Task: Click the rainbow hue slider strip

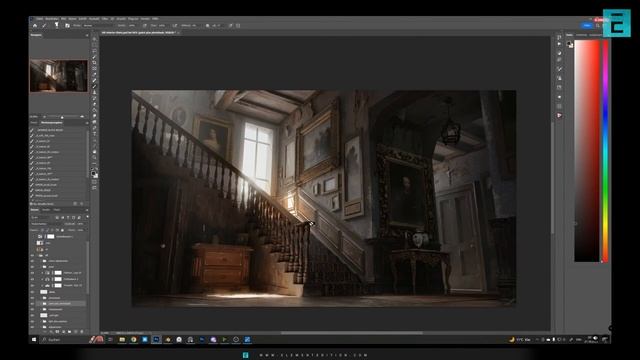Action: [x=606, y=151]
